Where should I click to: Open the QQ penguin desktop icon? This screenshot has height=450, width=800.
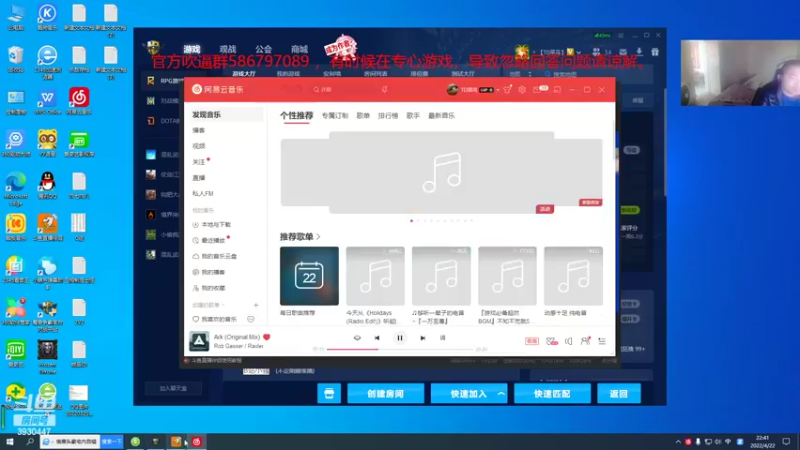[47, 185]
